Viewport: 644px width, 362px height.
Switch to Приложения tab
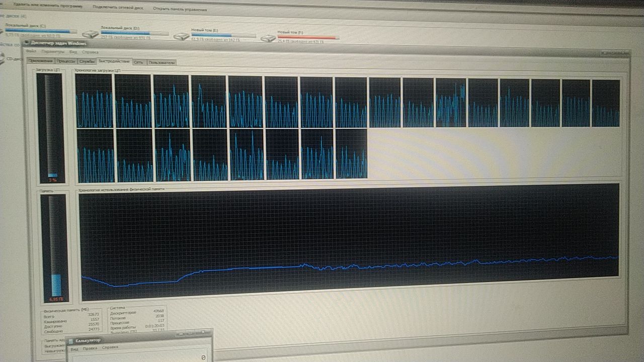[x=41, y=61]
